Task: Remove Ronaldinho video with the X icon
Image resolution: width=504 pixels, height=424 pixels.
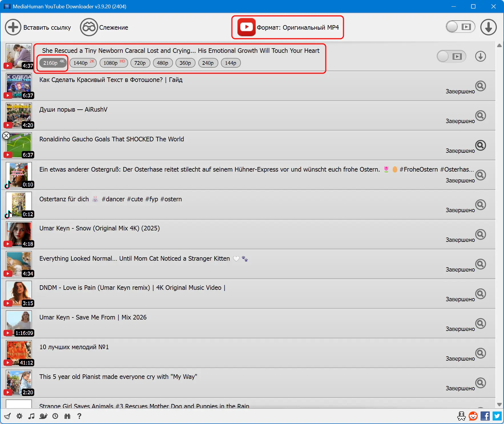Action: coord(6,136)
